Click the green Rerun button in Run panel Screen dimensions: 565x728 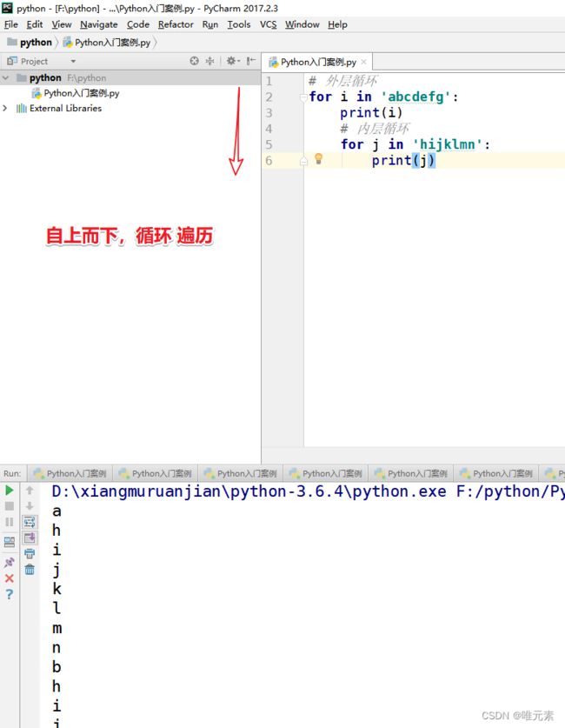pyautogui.click(x=10, y=491)
